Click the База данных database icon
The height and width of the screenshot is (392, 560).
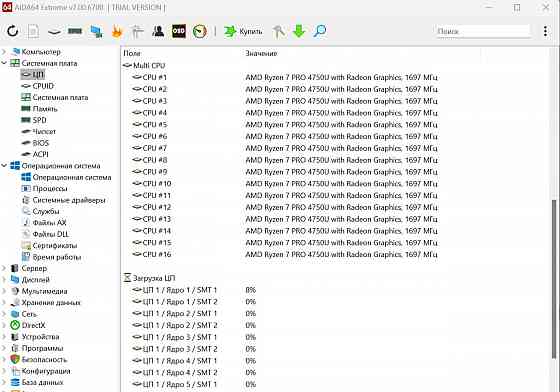pos(15,382)
